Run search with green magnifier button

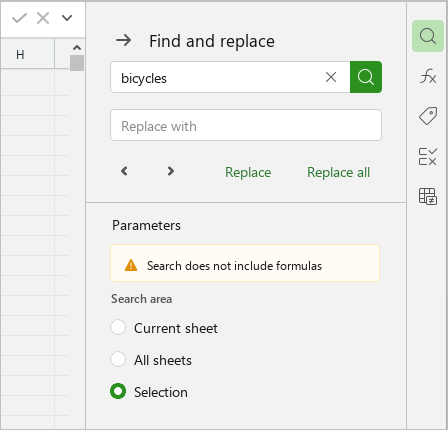[366, 77]
